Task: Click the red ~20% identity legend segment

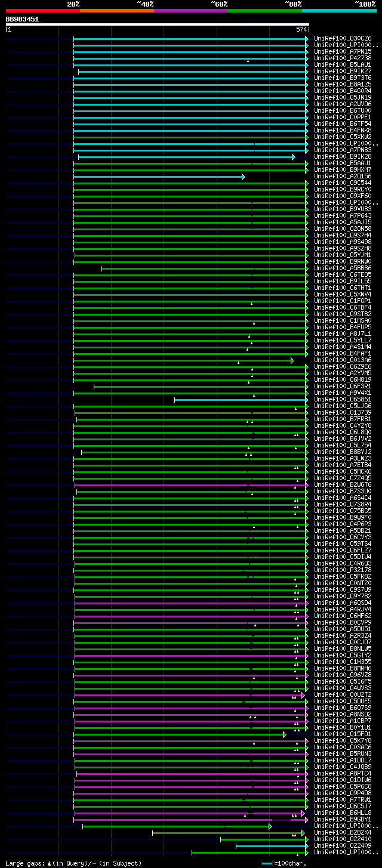Action: pos(43,11)
